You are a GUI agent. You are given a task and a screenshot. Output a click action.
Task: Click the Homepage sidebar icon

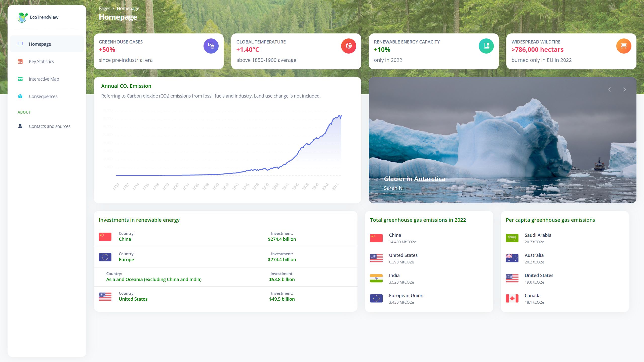tap(20, 44)
